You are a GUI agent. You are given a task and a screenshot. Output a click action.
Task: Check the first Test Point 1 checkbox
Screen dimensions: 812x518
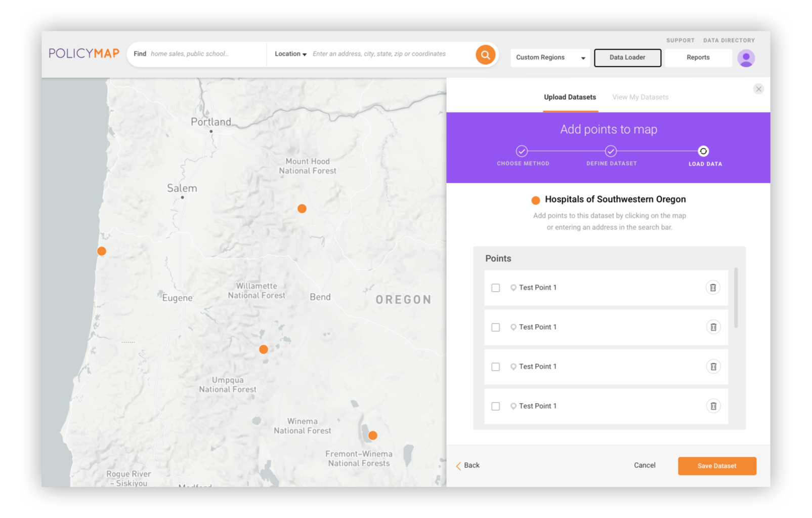tap(496, 288)
